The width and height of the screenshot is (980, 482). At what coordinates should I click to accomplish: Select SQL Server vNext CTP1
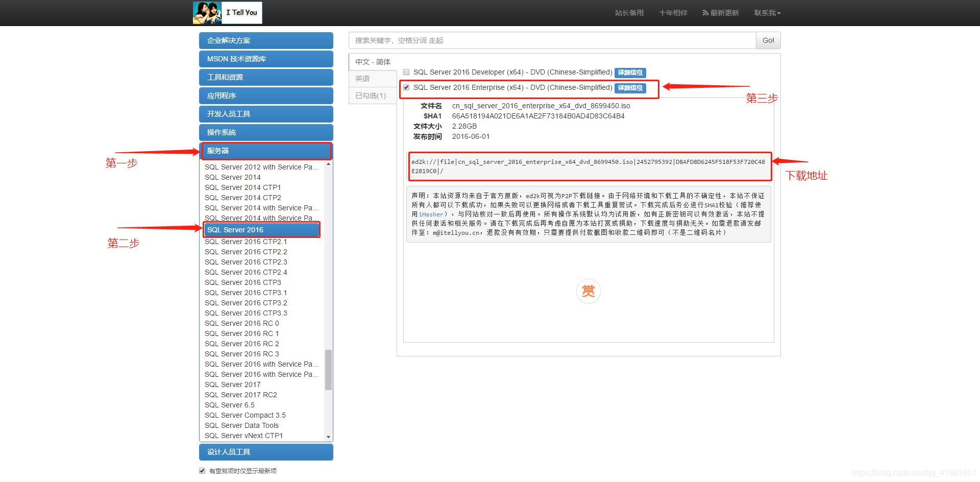pyautogui.click(x=244, y=436)
